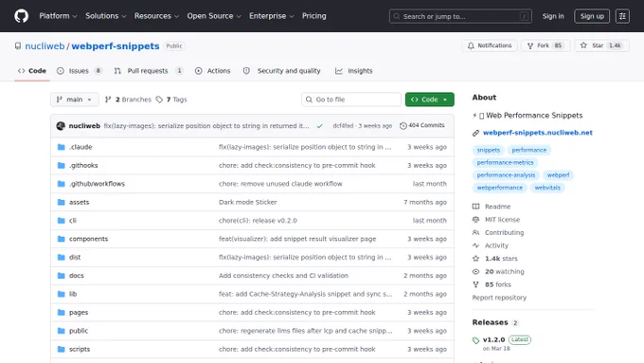Image resolution: width=644 pixels, height=363 pixels.
Task: Click 'Dark mode Sticker' commit message
Action: [x=248, y=202]
